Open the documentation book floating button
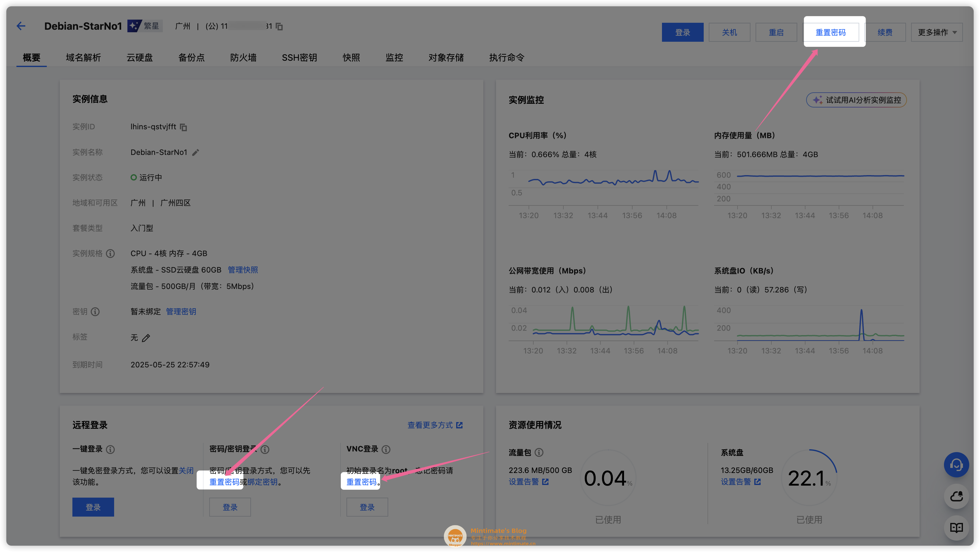 point(956,528)
